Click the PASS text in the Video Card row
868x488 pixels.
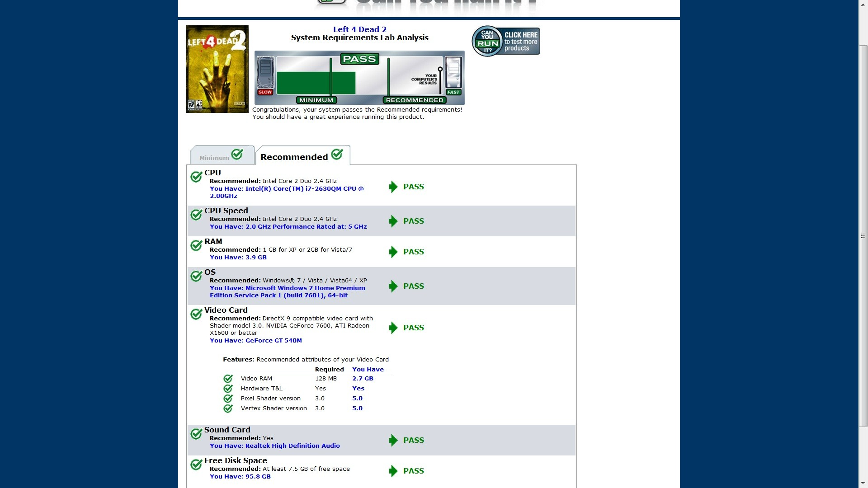point(414,328)
